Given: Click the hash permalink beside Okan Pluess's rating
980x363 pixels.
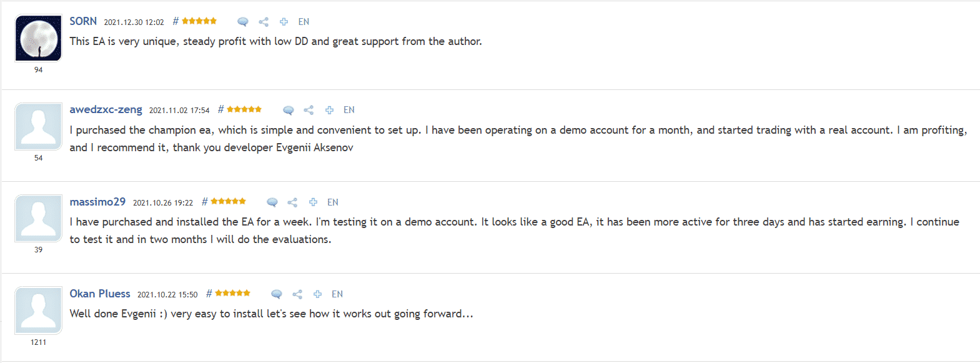Looking at the screenshot, I should (x=209, y=292).
